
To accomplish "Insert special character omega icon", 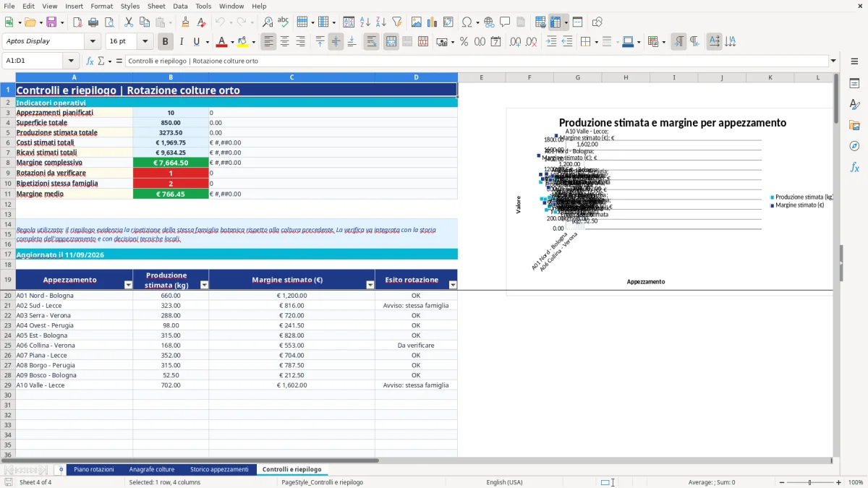I will (x=467, y=22).
